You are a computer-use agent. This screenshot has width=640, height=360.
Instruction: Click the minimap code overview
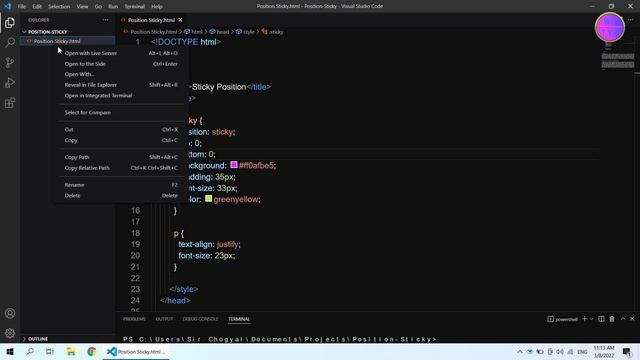coord(618,55)
